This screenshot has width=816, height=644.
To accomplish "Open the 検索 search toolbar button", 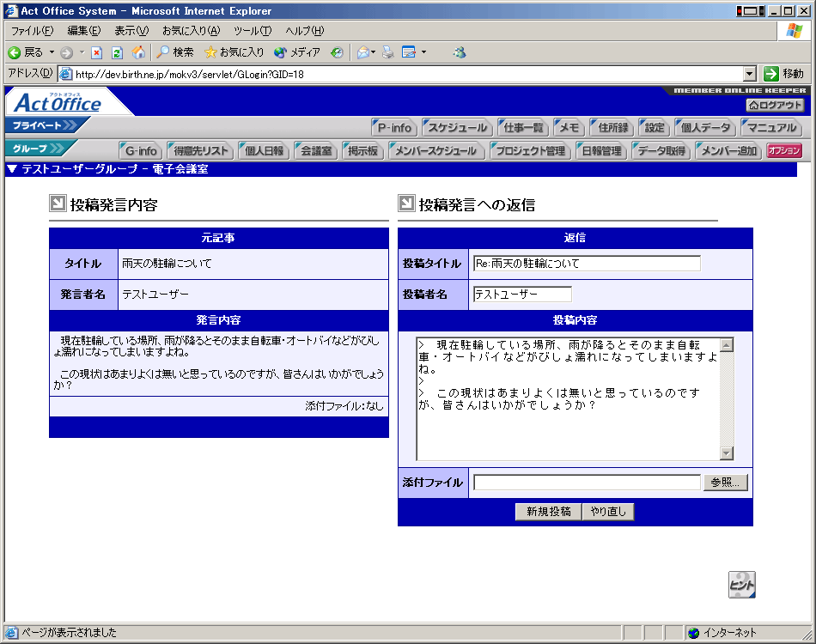I will 175,52.
